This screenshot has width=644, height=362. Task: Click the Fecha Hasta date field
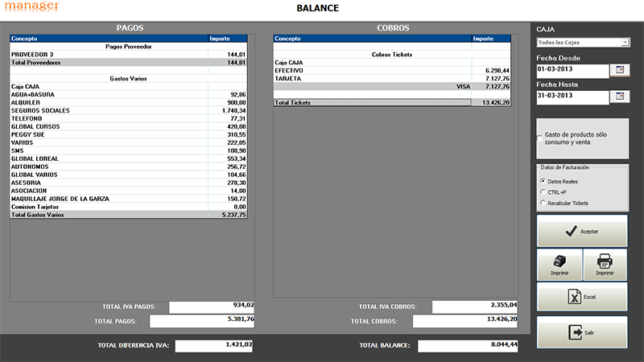(572, 97)
